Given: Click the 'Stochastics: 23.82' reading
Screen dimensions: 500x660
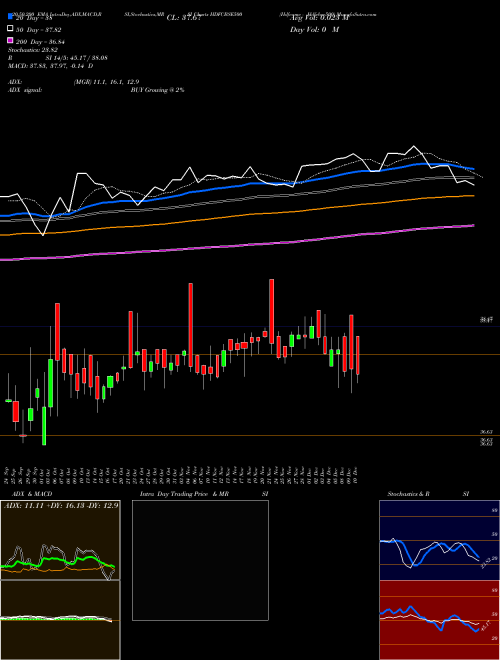Looking at the screenshot, I should tap(33, 50).
